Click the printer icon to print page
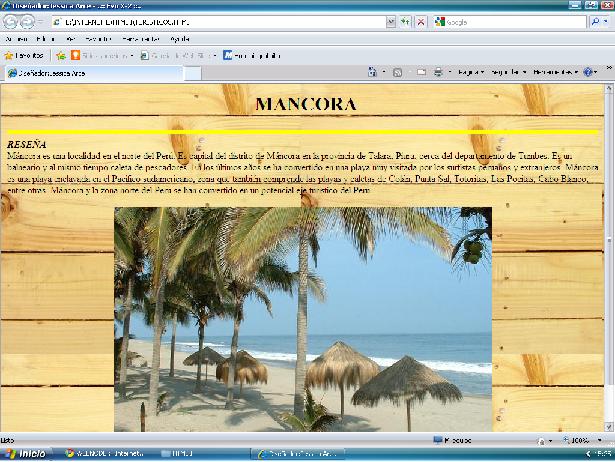 [438, 72]
